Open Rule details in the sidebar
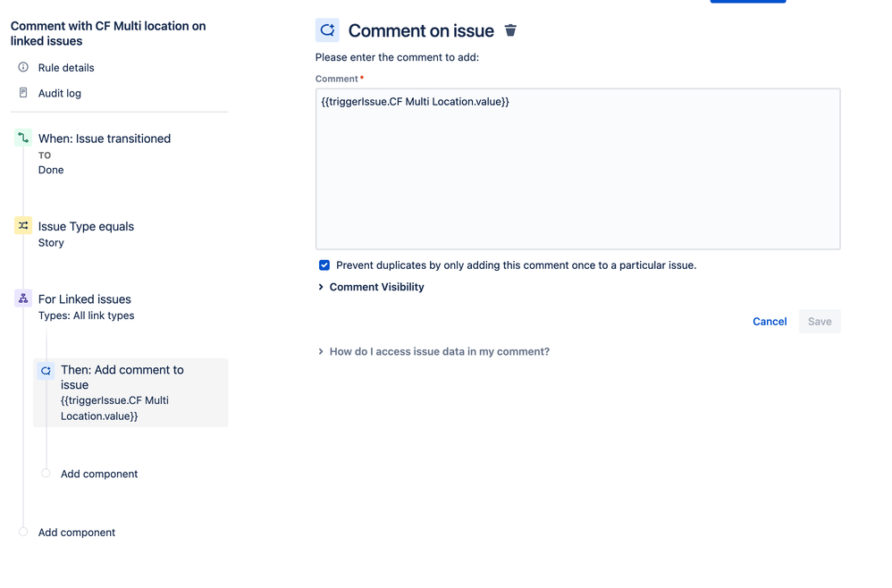This screenshot has height=588, width=892. [x=66, y=68]
